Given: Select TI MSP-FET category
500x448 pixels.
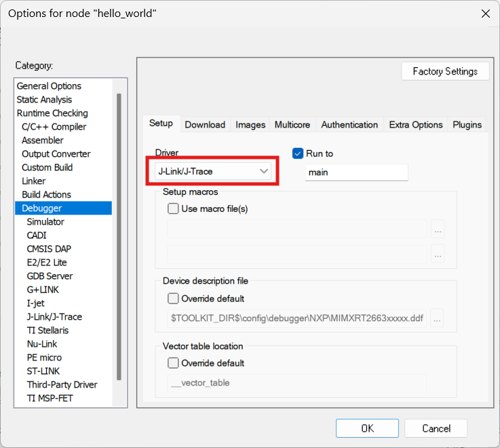Looking at the screenshot, I should (x=50, y=398).
